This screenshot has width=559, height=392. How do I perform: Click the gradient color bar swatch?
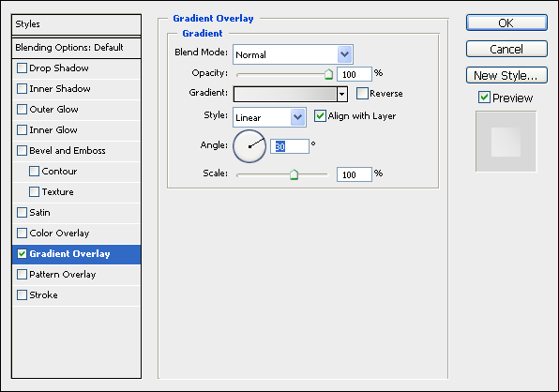(285, 94)
